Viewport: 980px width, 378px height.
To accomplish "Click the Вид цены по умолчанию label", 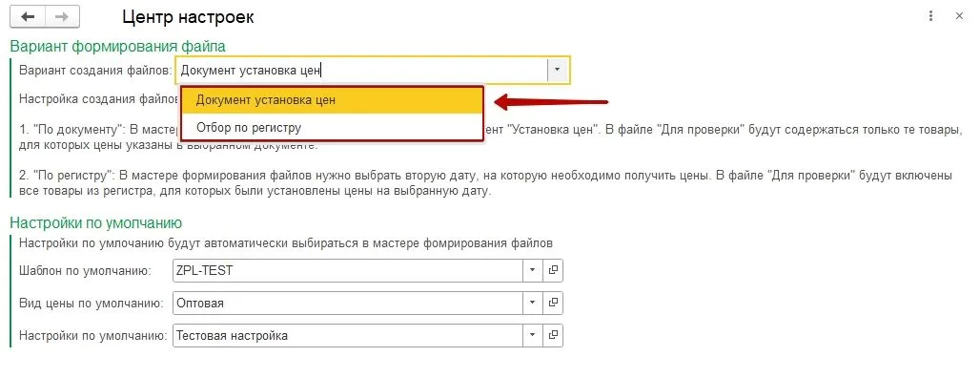I will pyautogui.click(x=92, y=304).
